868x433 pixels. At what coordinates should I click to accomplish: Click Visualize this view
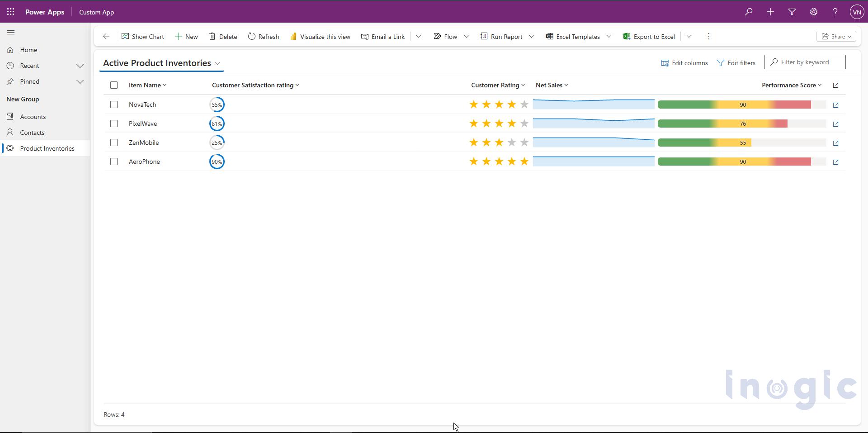(320, 37)
